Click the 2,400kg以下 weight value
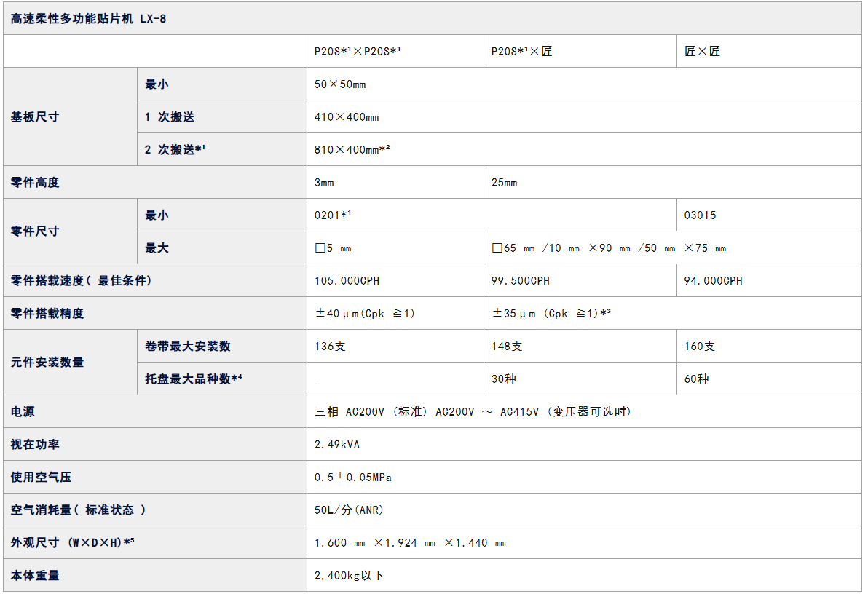Image resolution: width=868 pixels, height=594 pixels. point(350,576)
